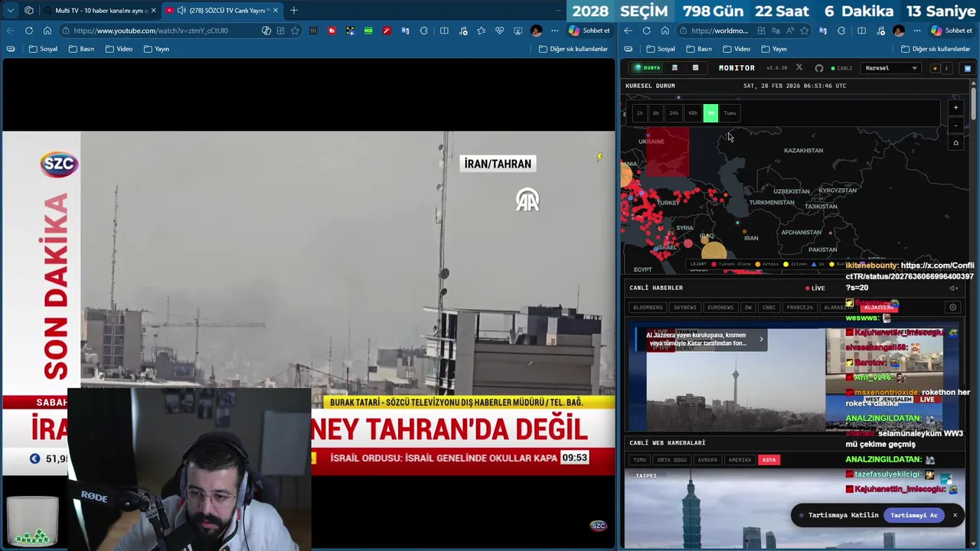Favorite the YouTube page with star icon
This screenshot has height=551, width=980.
pyautogui.click(x=296, y=31)
